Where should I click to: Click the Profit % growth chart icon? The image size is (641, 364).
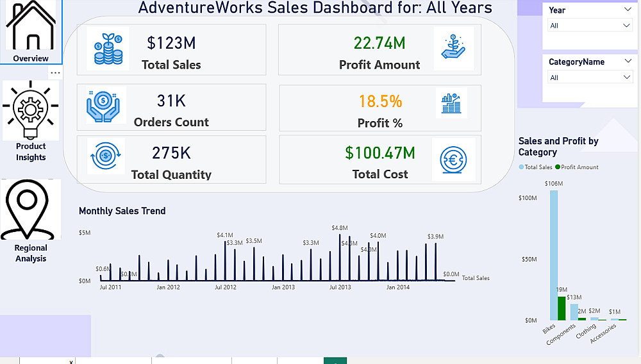pyautogui.click(x=452, y=103)
